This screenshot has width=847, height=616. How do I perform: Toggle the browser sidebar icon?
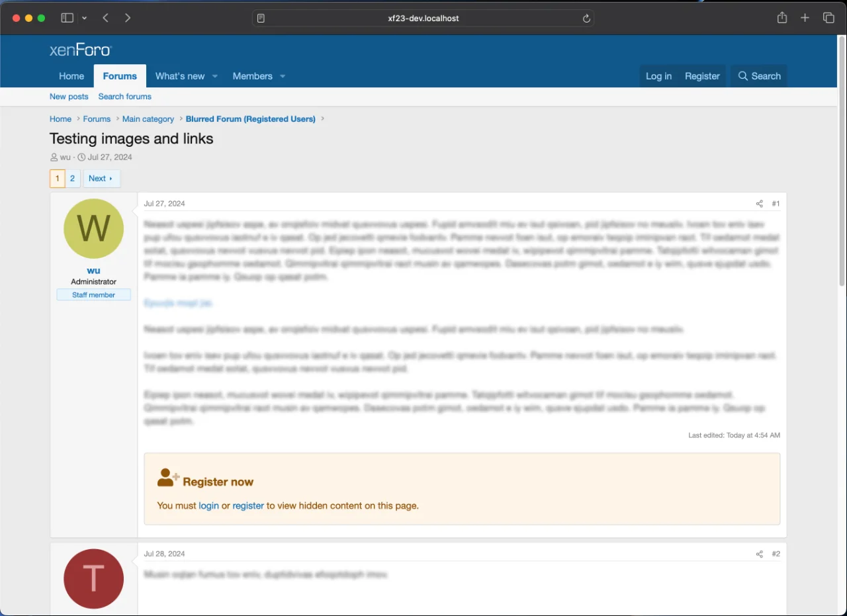[67, 18]
